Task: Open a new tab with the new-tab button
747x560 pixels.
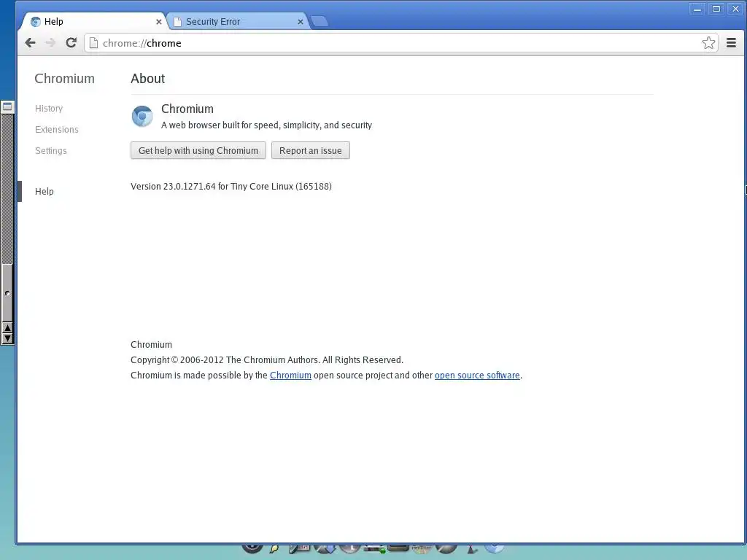Action: pyautogui.click(x=319, y=21)
